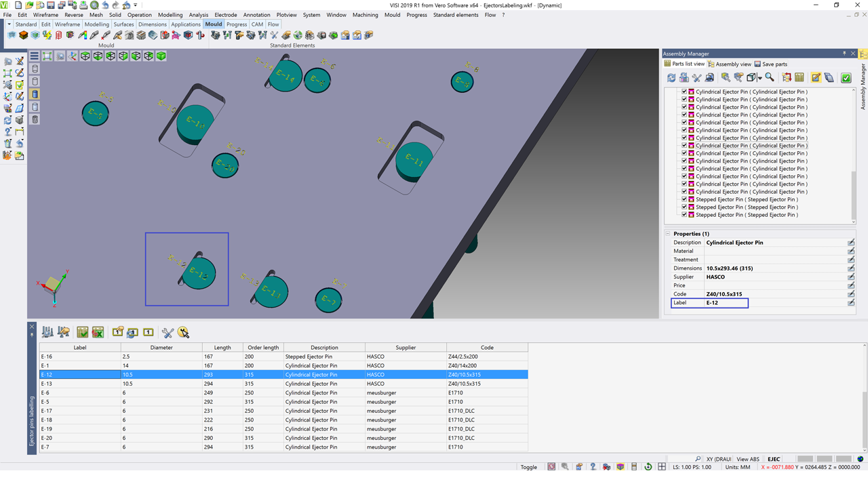Open the quick access toolbar customize dropdown
868x488 pixels.
click(136, 5)
